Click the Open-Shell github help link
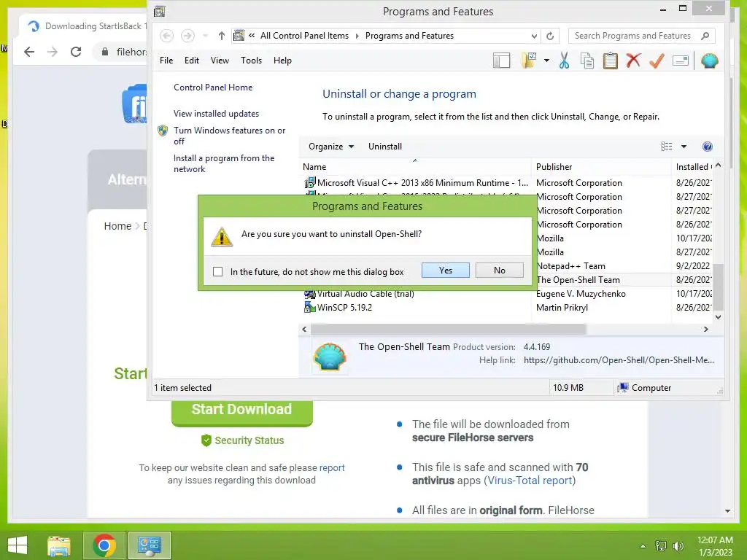 click(x=619, y=360)
